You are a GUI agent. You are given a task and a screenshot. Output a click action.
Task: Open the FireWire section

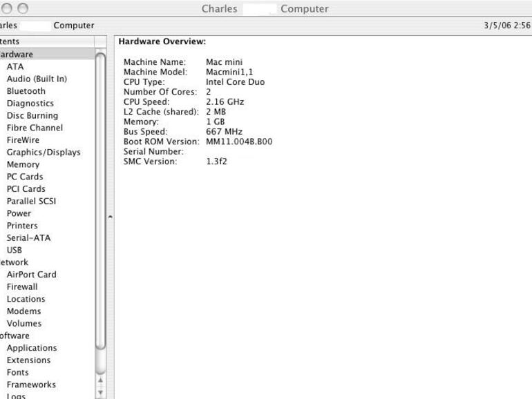(23, 140)
